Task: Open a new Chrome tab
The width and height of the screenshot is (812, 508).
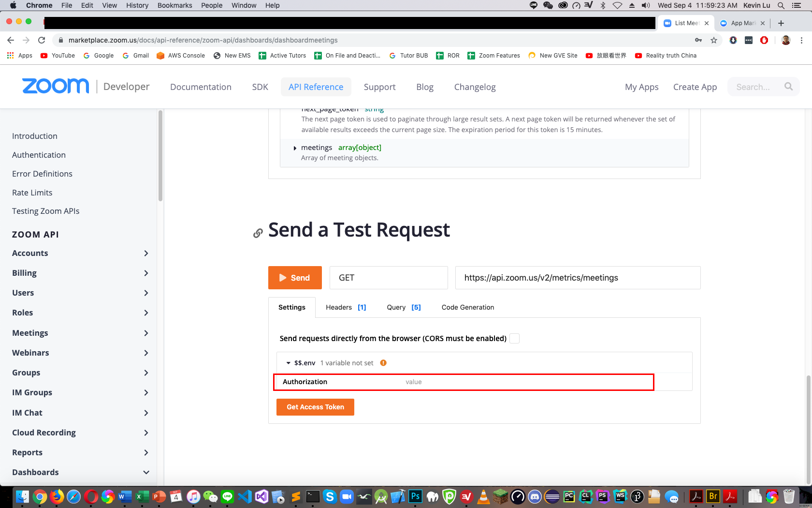Action: (x=781, y=23)
